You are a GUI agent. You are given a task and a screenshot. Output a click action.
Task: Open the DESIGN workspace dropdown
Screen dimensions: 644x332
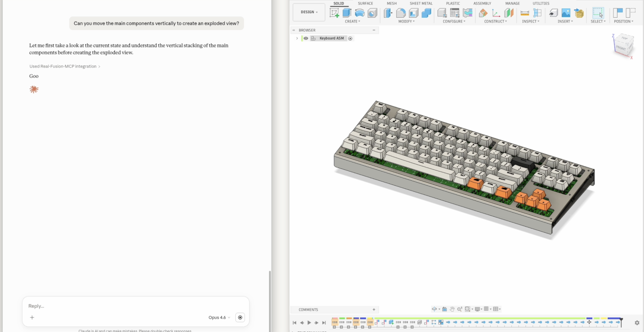point(309,12)
